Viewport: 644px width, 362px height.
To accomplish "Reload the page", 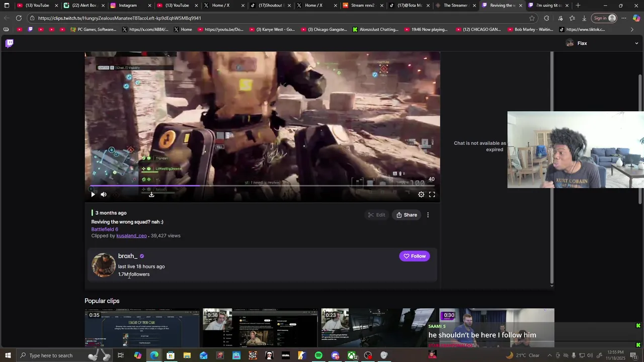I will point(19,18).
